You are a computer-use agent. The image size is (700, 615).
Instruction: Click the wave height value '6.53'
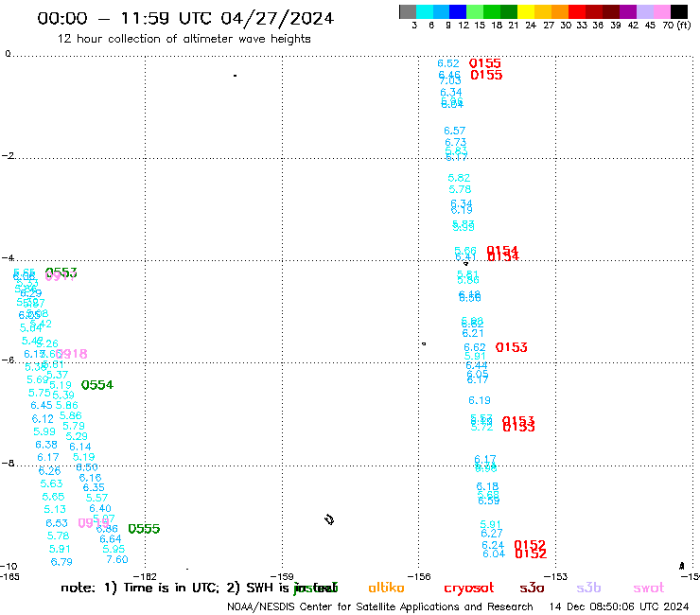point(57,523)
